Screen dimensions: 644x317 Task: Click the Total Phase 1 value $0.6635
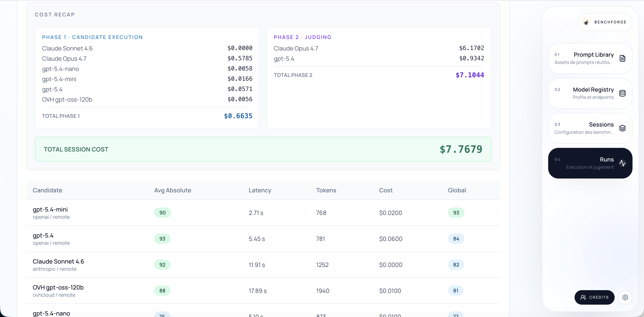[238, 116]
